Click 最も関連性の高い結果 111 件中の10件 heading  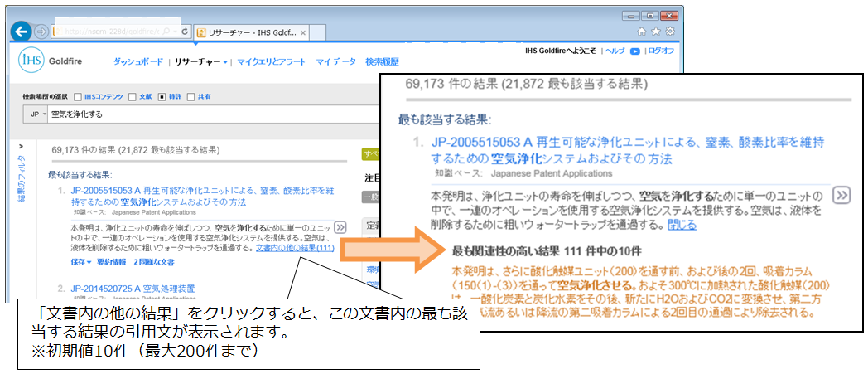[547, 251]
